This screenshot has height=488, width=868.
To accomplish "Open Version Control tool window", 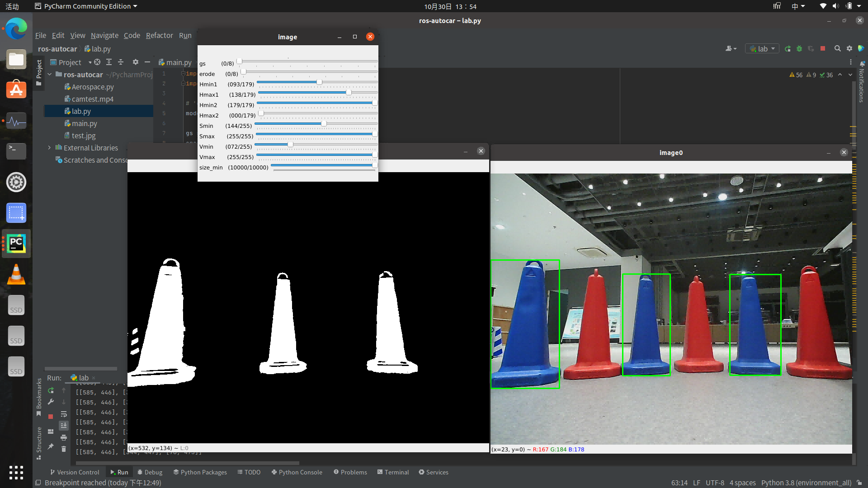I will (x=75, y=472).
